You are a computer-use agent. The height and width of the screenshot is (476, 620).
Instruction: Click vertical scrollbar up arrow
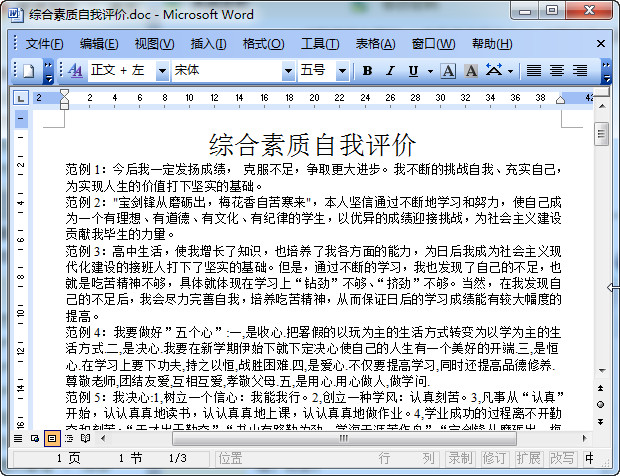click(601, 106)
